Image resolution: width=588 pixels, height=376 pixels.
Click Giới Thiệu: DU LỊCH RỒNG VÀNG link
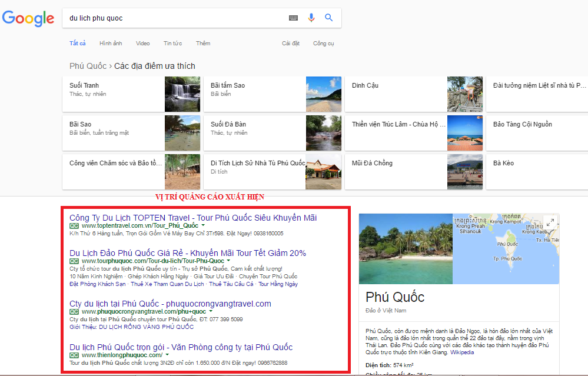(x=132, y=327)
